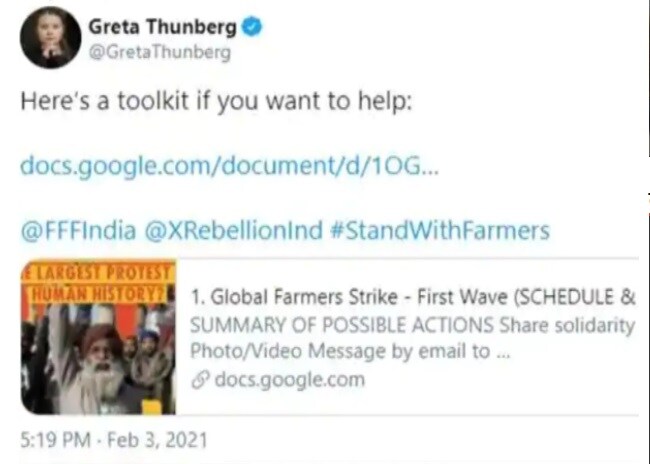Click the chain link icon in card
Screen dimensions: 650x464
(x=200, y=380)
